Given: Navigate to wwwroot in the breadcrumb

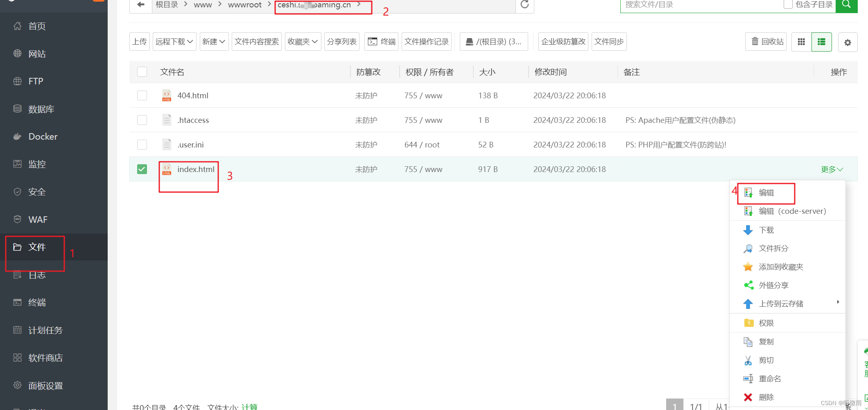Looking at the screenshot, I should click(244, 5).
